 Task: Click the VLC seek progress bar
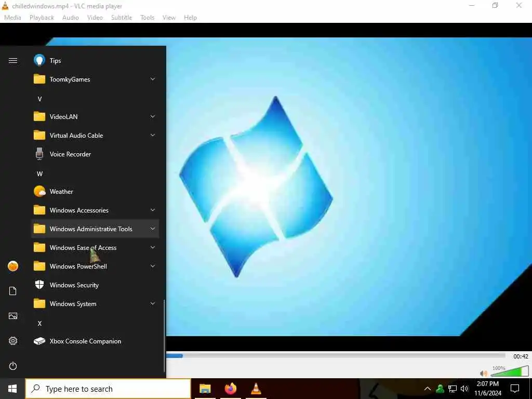click(336, 355)
